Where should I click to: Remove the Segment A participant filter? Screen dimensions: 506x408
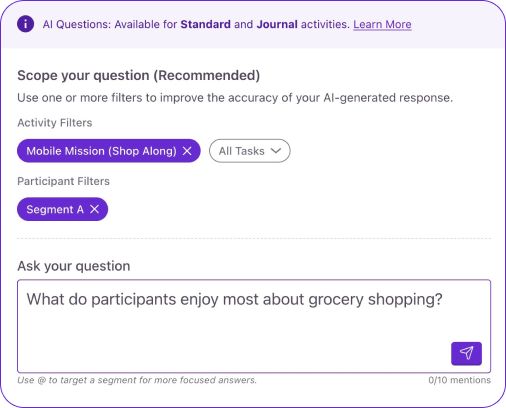click(95, 209)
